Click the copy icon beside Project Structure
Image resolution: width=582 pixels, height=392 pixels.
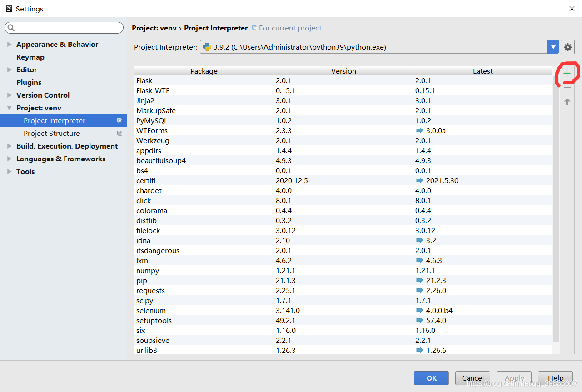pyautogui.click(x=119, y=134)
